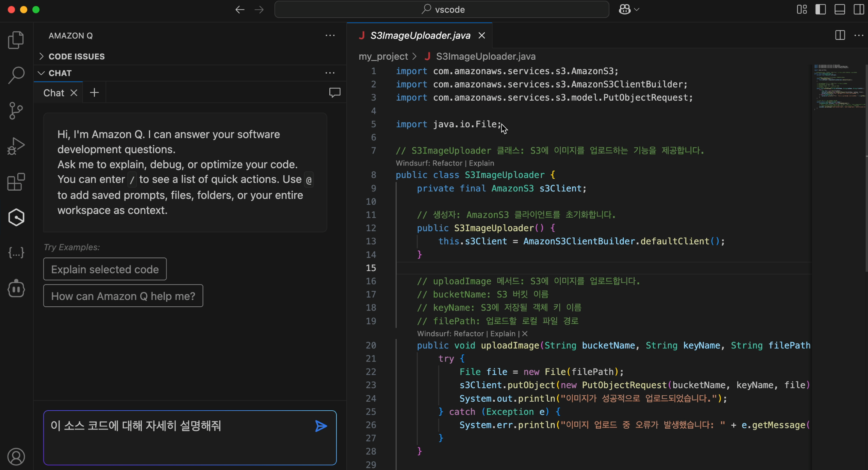Click the Explain selected code example
Image resolution: width=868 pixels, height=470 pixels.
pyautogui.click(x=105, y=269)
